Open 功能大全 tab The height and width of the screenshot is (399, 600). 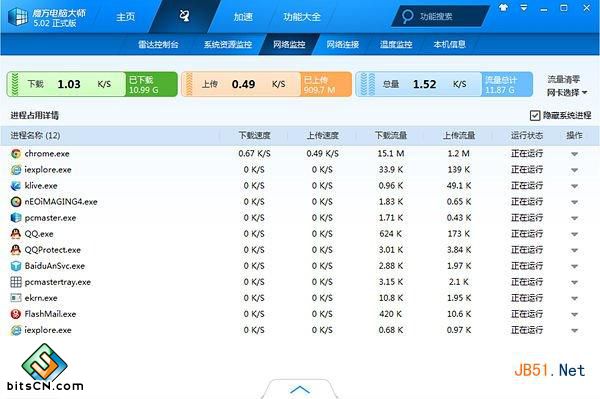pyautogui.click(x=302, y=17)
